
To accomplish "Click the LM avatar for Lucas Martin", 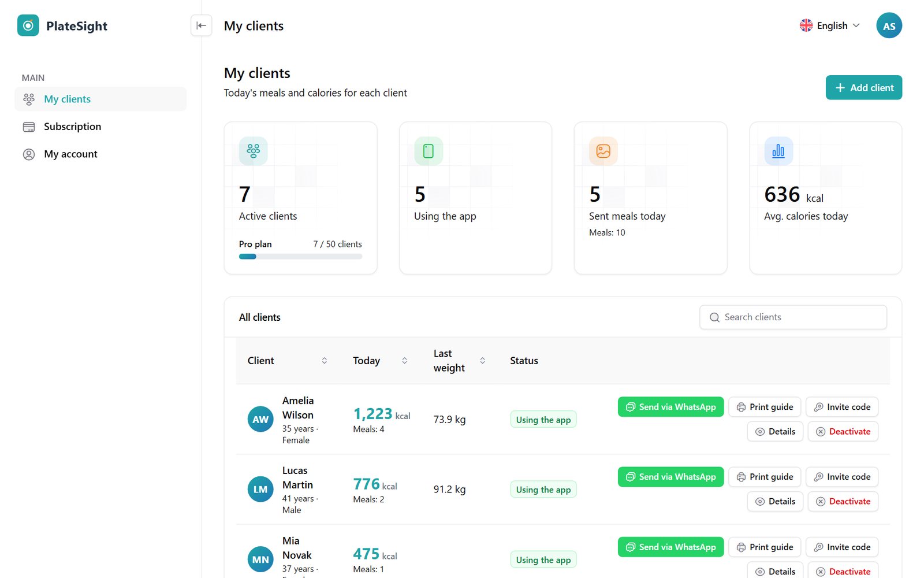I will [x=260, y=490].
